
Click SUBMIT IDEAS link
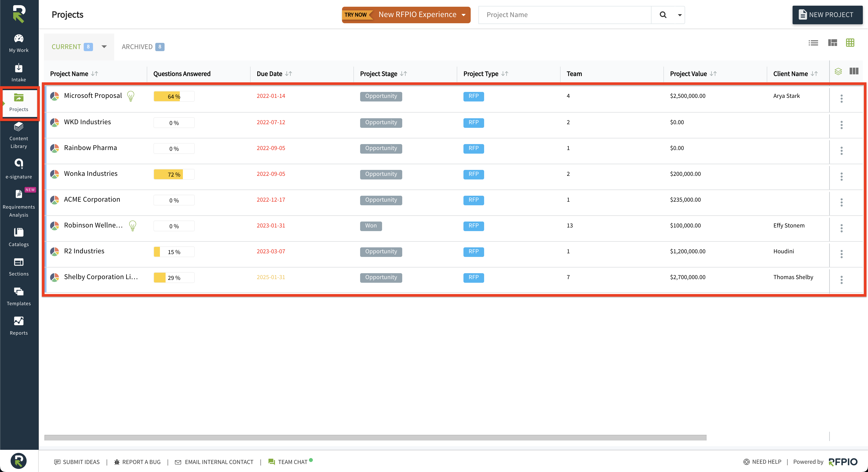point(77,462)
